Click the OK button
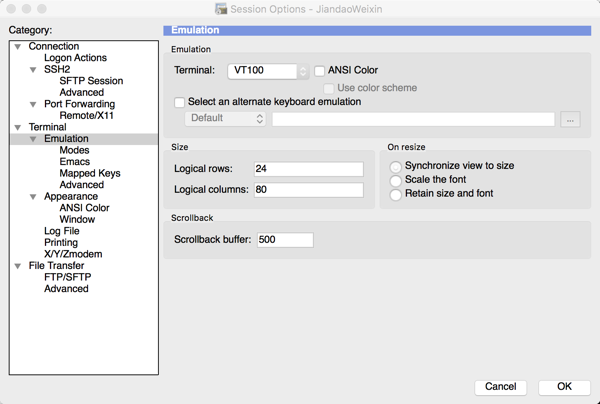The height and width of the screenshot is (404, 600). point(564,387)
